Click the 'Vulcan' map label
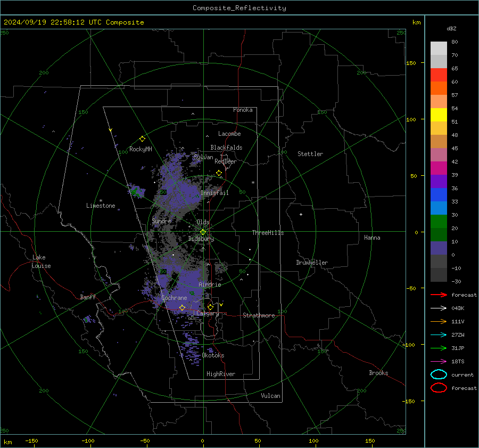 click(x=271, y=396)
